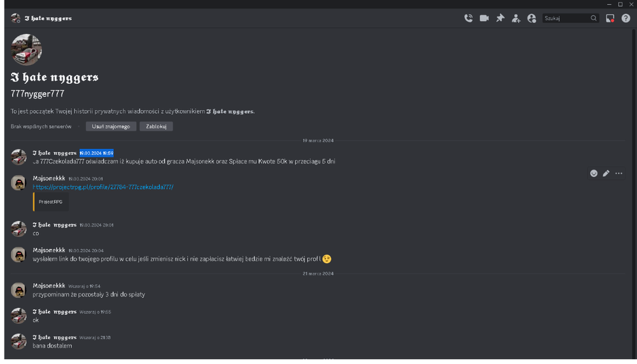Start a voice call from the header
This screenshot has width=637, height=364.
click(x=468, y=18)
